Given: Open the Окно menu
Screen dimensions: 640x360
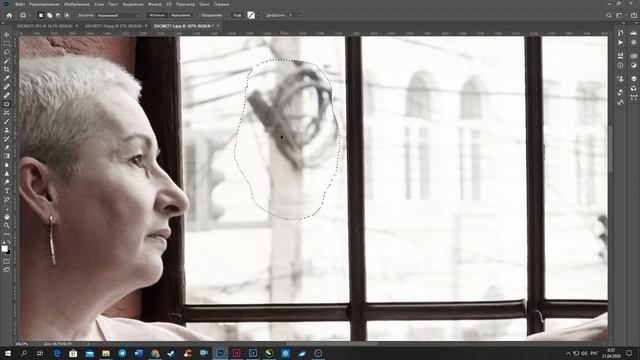Looking at the screenshot, I should (204, 4).
